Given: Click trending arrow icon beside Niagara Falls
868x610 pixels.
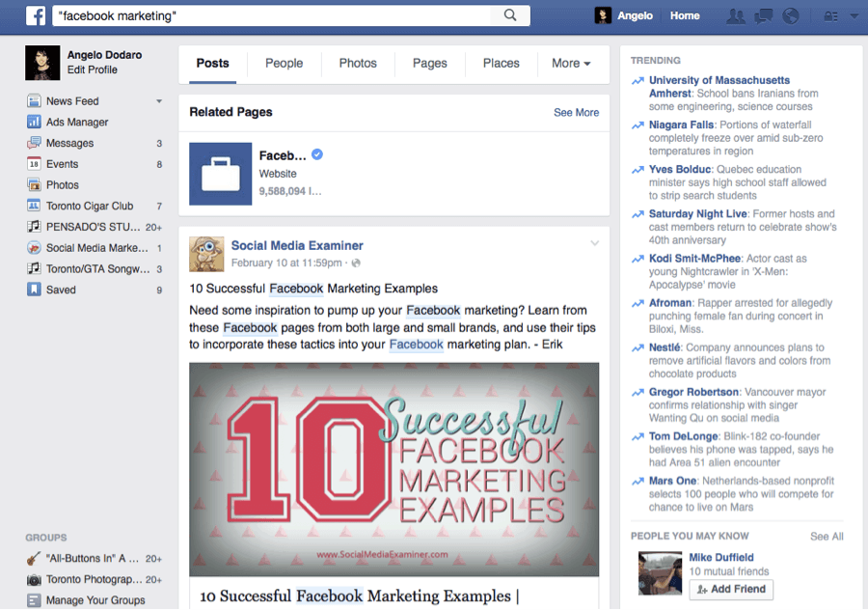Looking at the screenshot, I should click(x=637, y=125).
